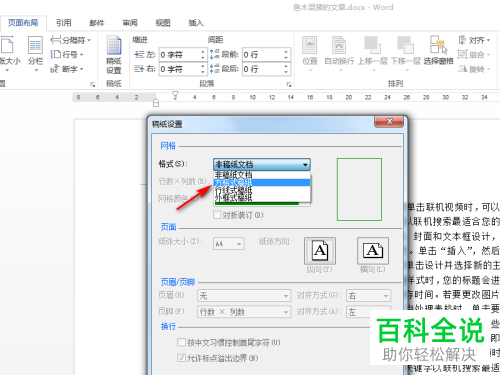The width and height of the screenshot is (500, 375).
Task: Toggle the 对折装订 fold binding checkbox
Action: click(x=217, y=215)
